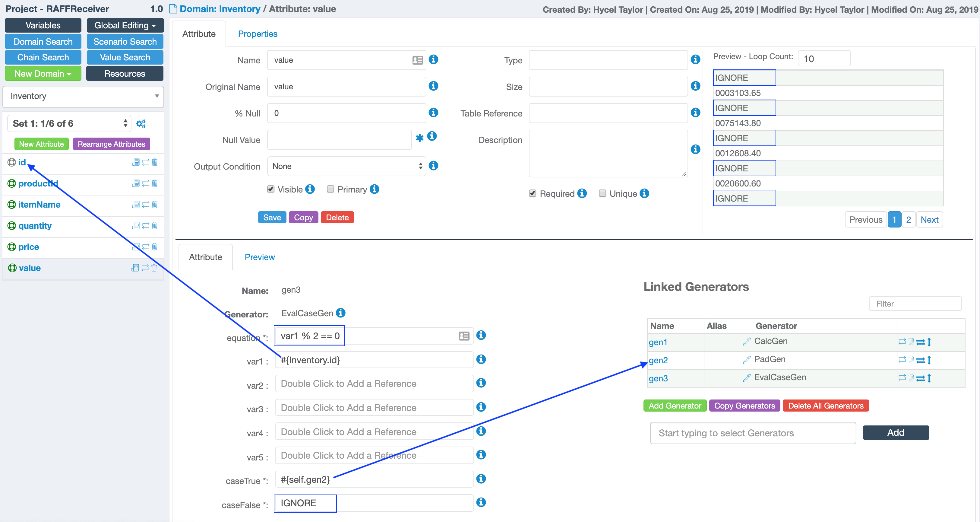Click the gears icon next to Set 1
Screen dimensions: 980x522
tap(141, 123)
